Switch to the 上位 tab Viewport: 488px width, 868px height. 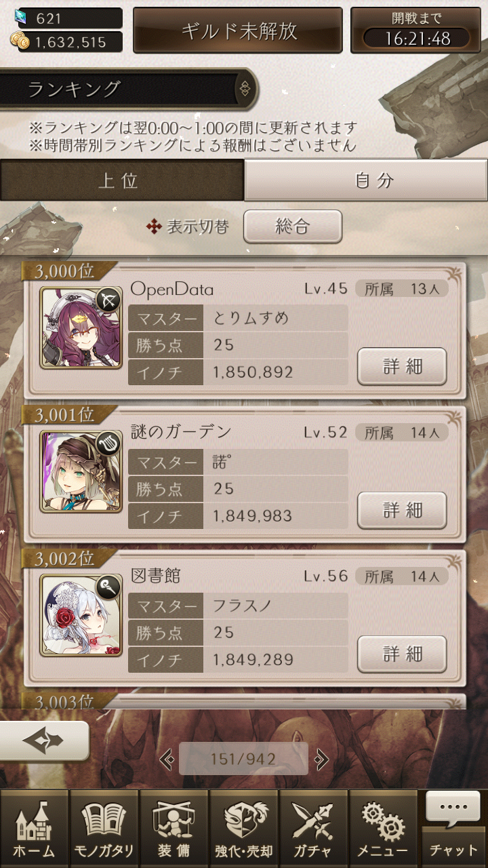tap(122, 180)
